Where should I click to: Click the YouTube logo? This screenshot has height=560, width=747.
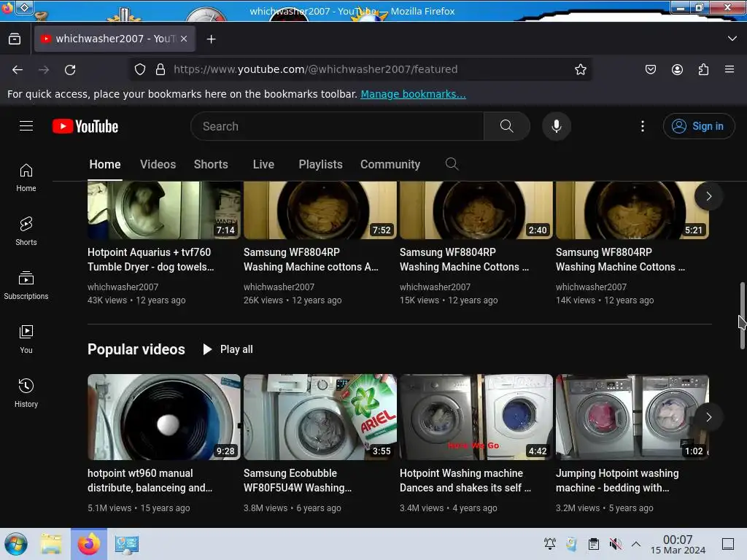point(85,126)
